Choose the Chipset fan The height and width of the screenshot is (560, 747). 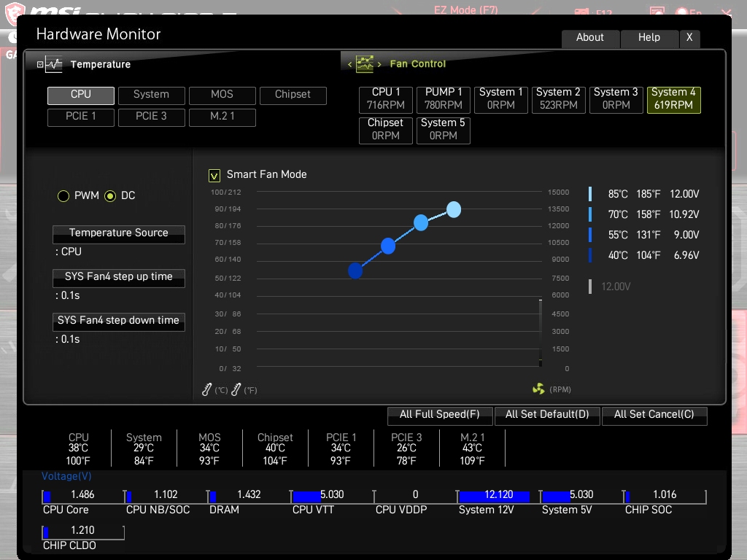click(385, 130)
